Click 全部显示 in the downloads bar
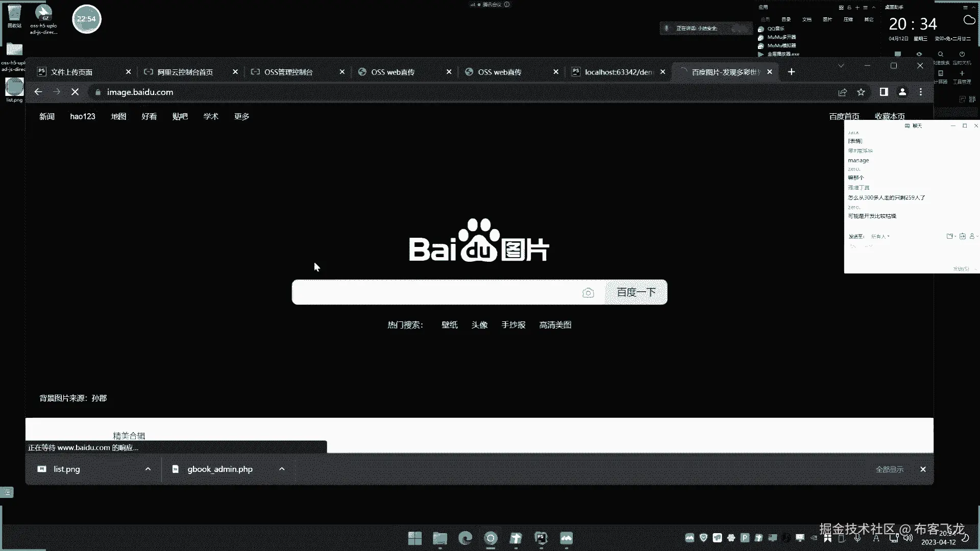Screen dimensions: 980x551 tap(889, 469)
